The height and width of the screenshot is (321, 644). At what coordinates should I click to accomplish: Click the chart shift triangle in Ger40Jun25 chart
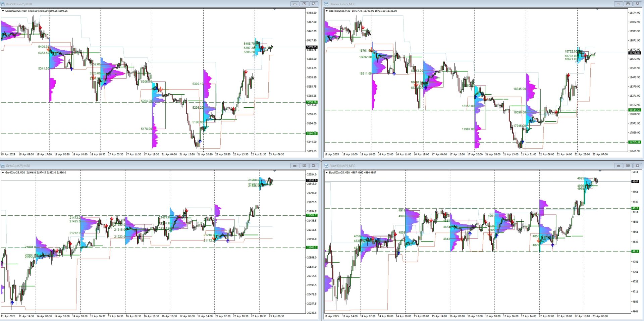click(x=275, y=171)
